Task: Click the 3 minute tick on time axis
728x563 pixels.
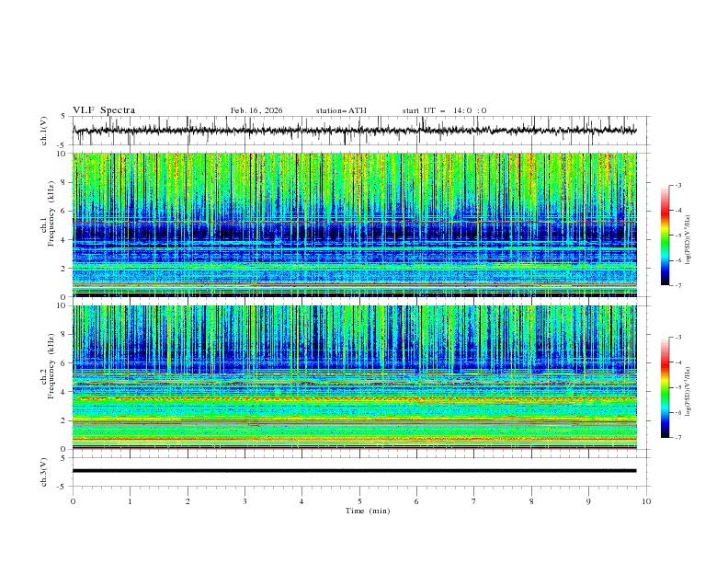Action: pyautogui.click(x=245, y=501)
